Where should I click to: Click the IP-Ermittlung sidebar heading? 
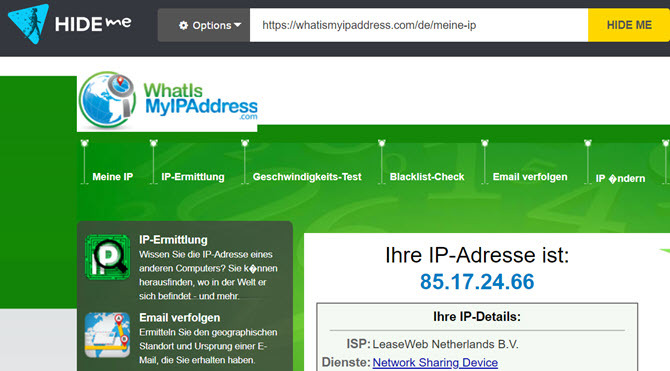tap(173, 240)
